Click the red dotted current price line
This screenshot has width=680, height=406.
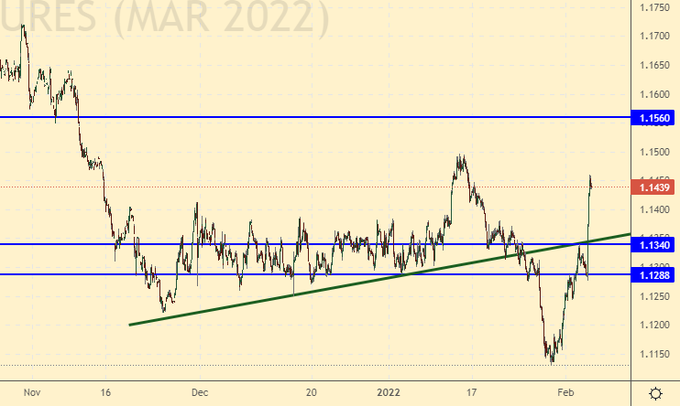[x=300, y=186]
